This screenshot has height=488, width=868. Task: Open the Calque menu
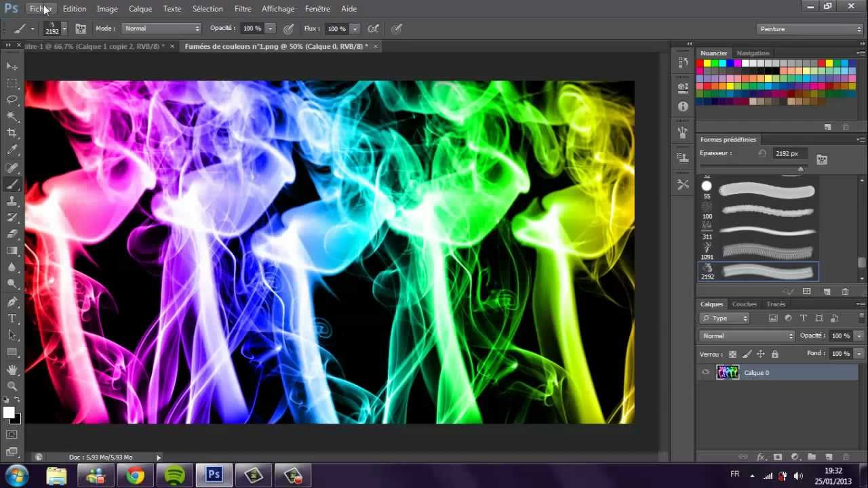click(x=140, y=9)
